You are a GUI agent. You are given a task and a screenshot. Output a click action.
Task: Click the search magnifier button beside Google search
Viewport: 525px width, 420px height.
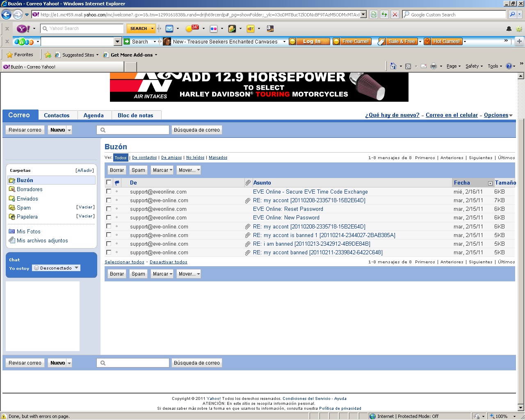(512, 14)
